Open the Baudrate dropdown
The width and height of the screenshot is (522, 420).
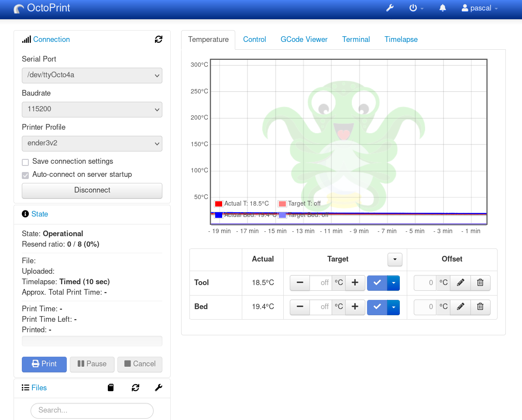coord(92,110)
